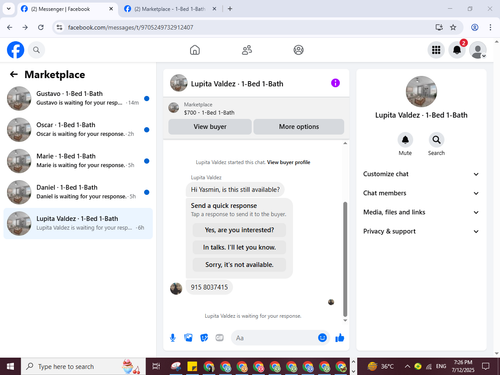Open the notifications bell with badge
Image resolution: width=500 pixels, height=375 pixels.
click(457, 50)
